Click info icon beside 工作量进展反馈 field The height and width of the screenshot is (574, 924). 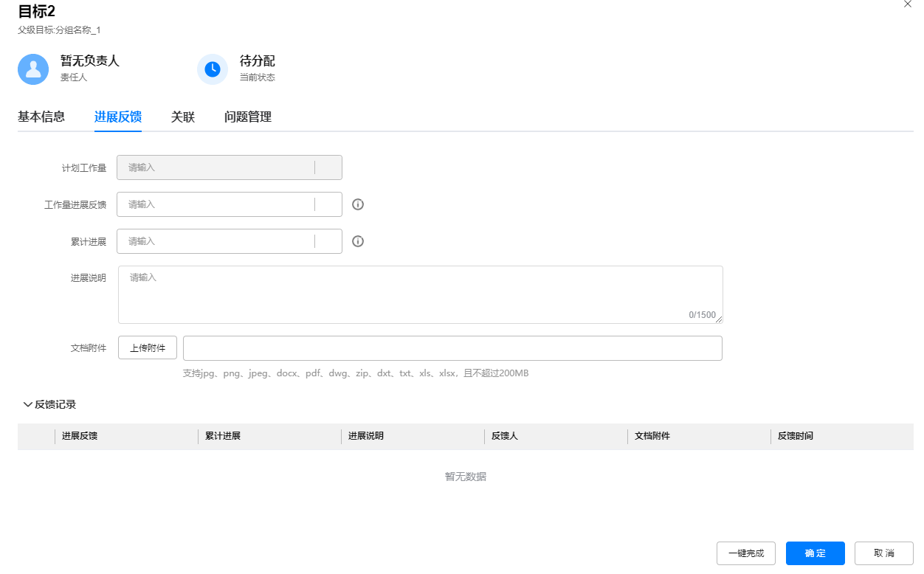[x=358, y=204]
